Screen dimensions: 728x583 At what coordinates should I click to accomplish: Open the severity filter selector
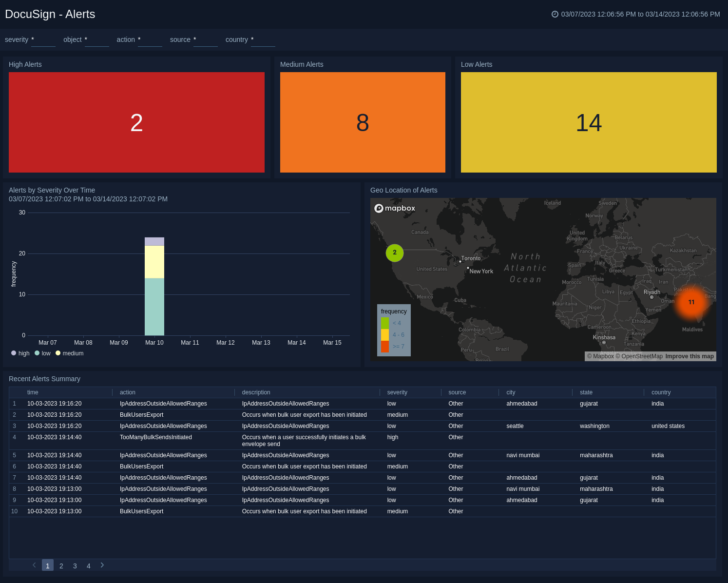pos(43,39)
